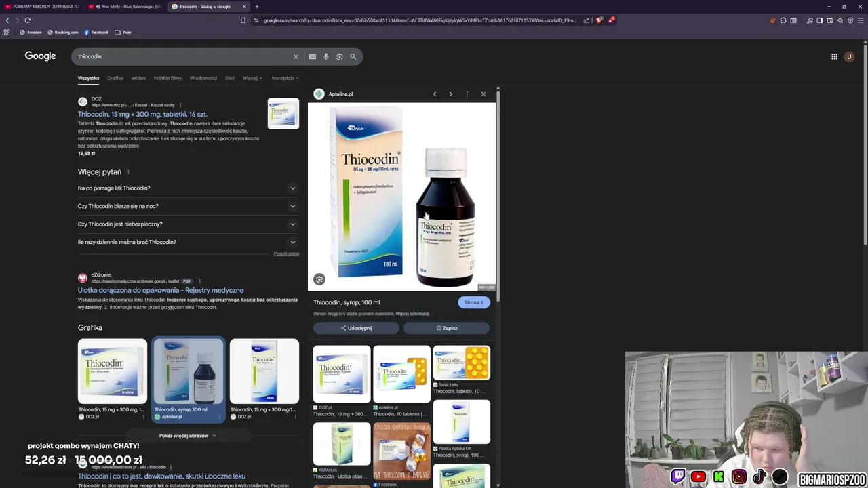Image resolution: width=868 pixels, height=488 pixels.
Task: Switch to the Wiadomości tab
Action: [203, 78]
